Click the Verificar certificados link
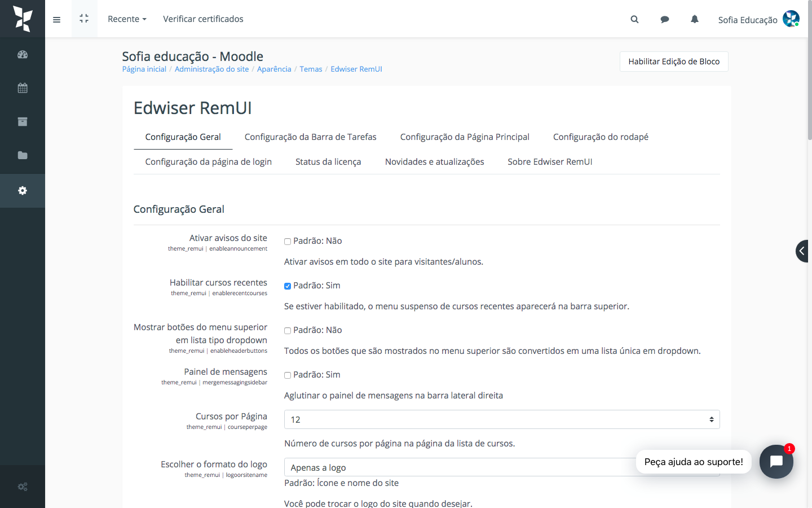The width and height of the screenshot is (812, 508). click(x=204, y=19)
